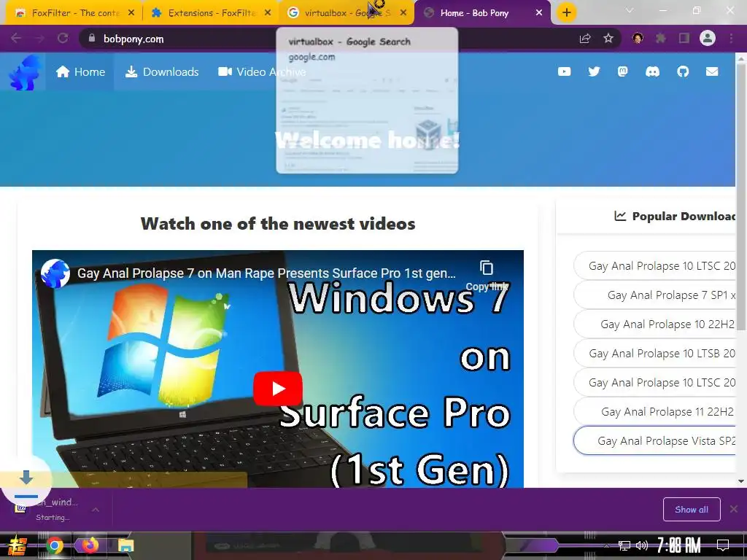Open the downloaded file's options chevron
This screenshot has width=747, height=560.
(96, 510)
